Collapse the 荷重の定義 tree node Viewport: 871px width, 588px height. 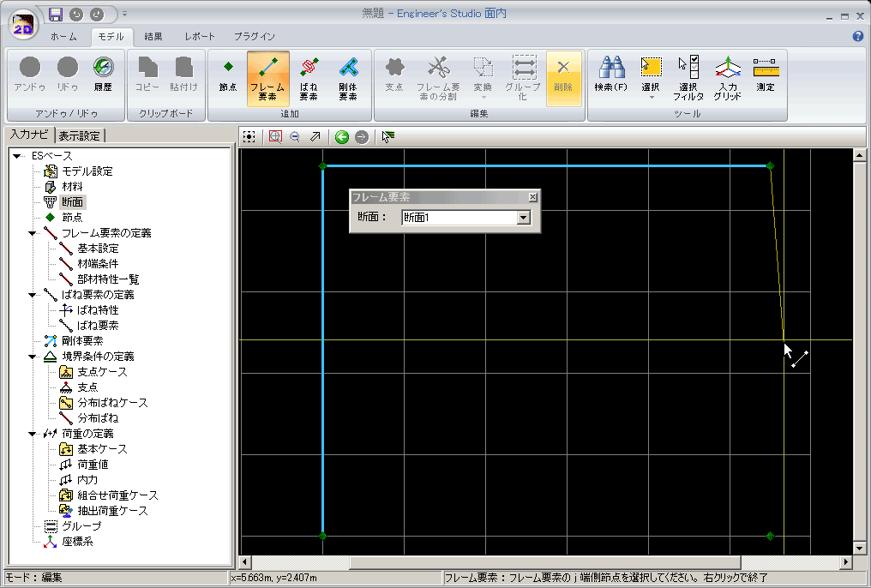click(33, 434)
